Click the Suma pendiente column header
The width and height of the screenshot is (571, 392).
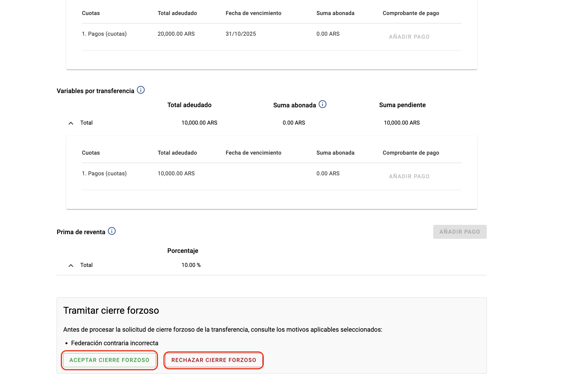tap(402, 105)
